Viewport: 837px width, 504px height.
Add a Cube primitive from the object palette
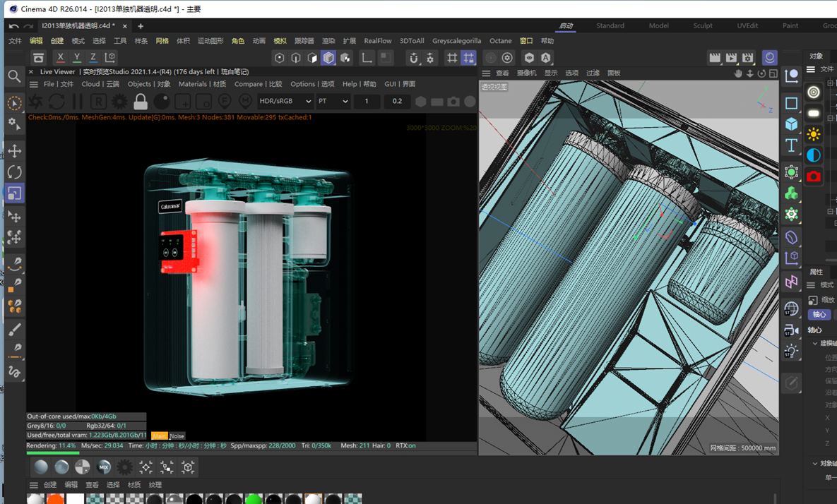point(791,124)
